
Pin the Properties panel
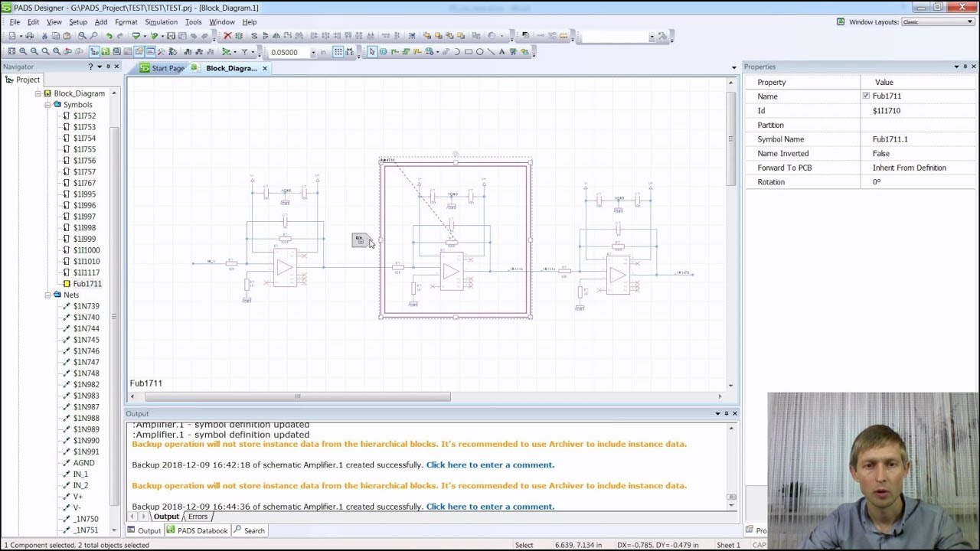(x=965, y=67)
